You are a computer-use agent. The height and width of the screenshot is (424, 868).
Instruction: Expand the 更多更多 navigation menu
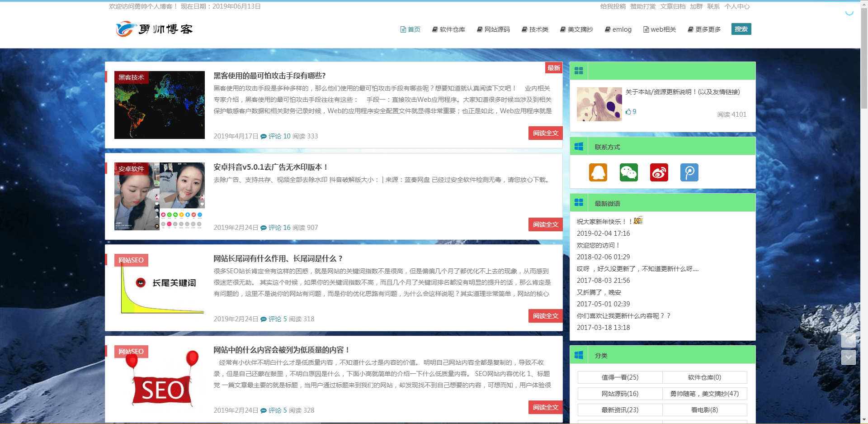[704, 29]
